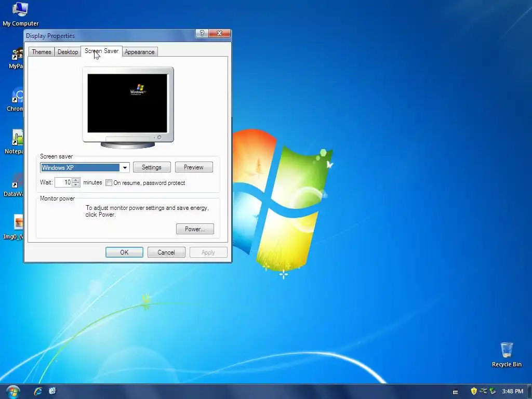The image size is (532, 399).
Task: Open My Computer desktop icon
Action: (x=20, y=14)
